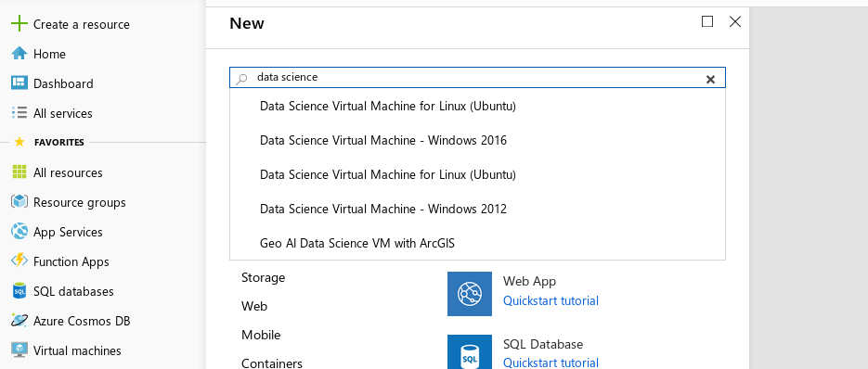Click the All resources grid icon
This screenshot has width=868, height=369.
19,172
